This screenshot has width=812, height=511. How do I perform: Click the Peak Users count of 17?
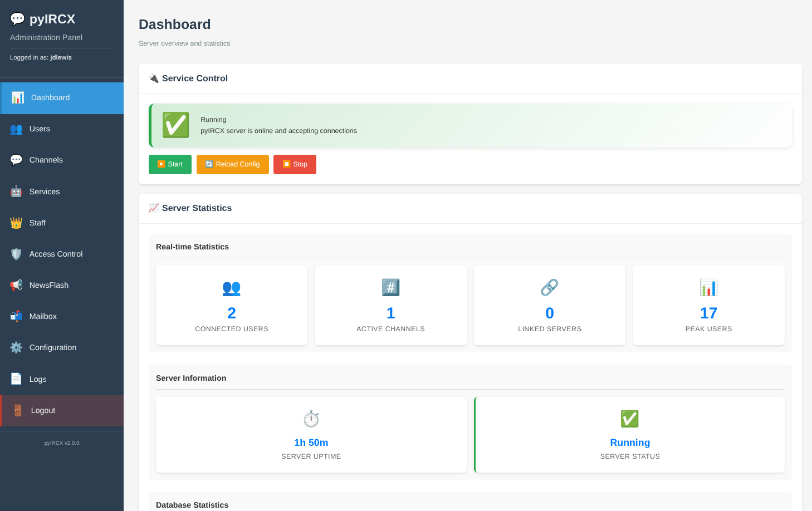[708, 313]
